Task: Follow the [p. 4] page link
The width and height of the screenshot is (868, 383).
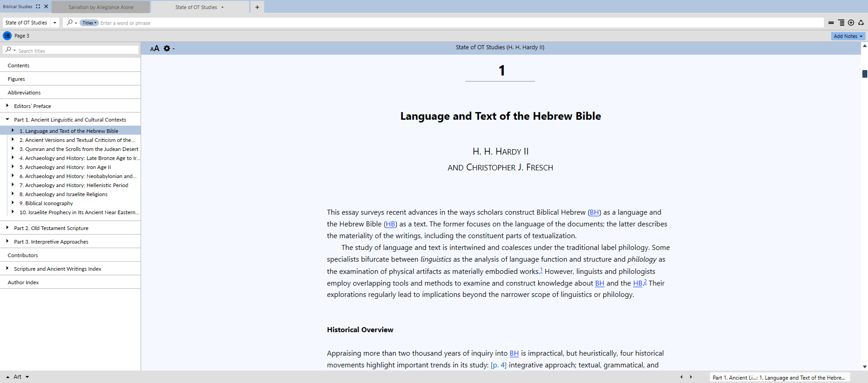Action: pyautogui.click(x=498, y=365)
